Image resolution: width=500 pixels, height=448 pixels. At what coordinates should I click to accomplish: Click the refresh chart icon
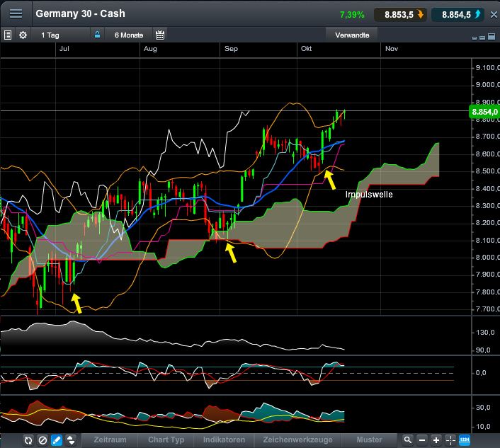pos(28,440)
